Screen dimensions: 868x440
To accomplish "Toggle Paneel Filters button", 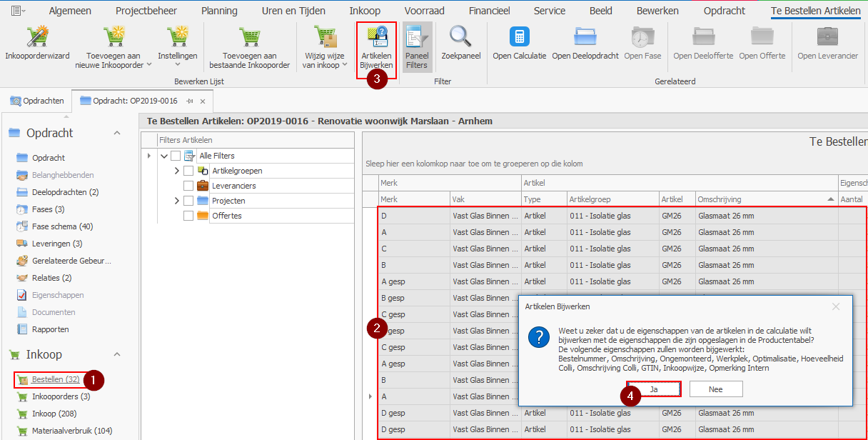I will point(417,46).
